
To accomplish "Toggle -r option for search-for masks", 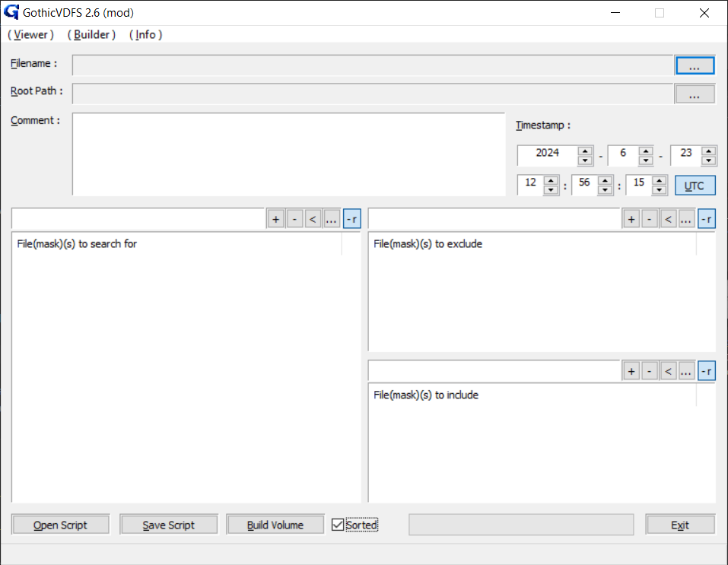I will click(352, 219).
